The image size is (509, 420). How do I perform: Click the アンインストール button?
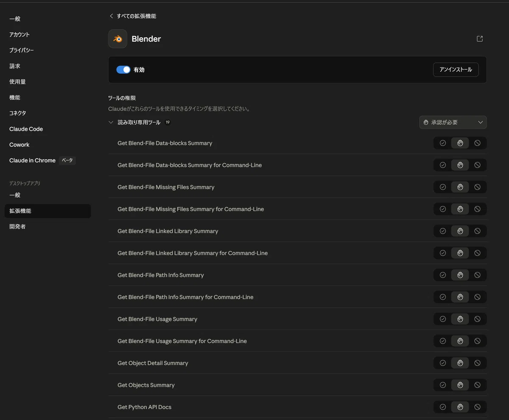pyautogui.click(x=456, y=70)
